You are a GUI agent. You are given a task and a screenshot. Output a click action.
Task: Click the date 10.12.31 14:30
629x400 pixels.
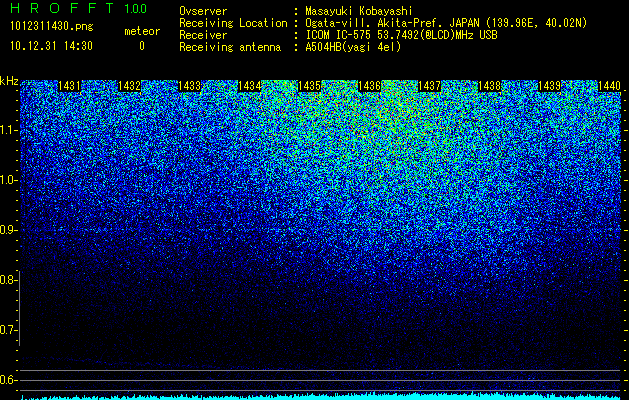pos(51,46)
